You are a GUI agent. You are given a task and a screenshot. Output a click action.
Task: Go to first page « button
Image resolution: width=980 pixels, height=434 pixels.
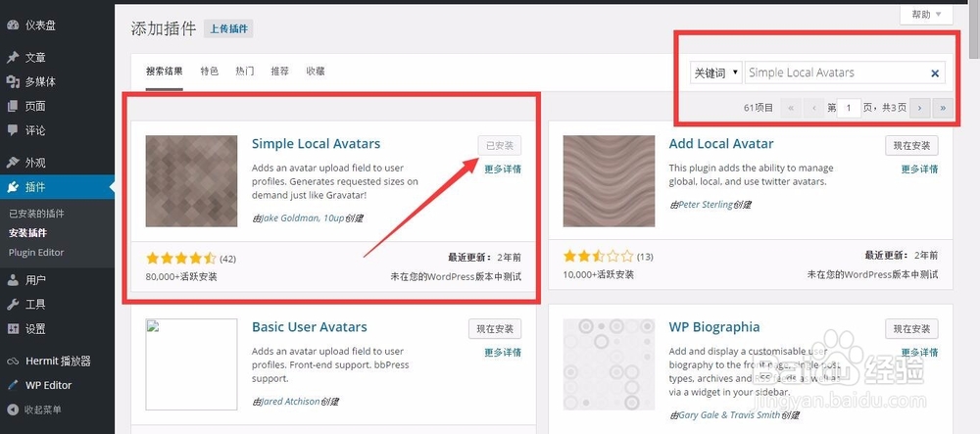tap(791, 108)
